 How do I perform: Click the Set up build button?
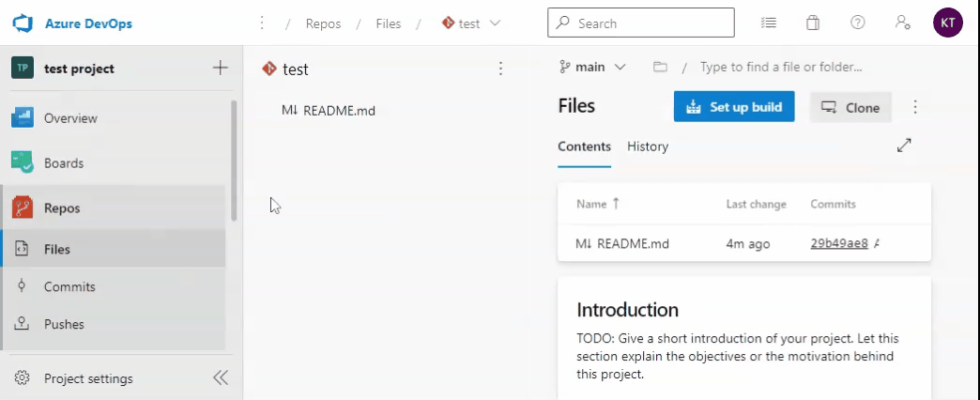734,107
